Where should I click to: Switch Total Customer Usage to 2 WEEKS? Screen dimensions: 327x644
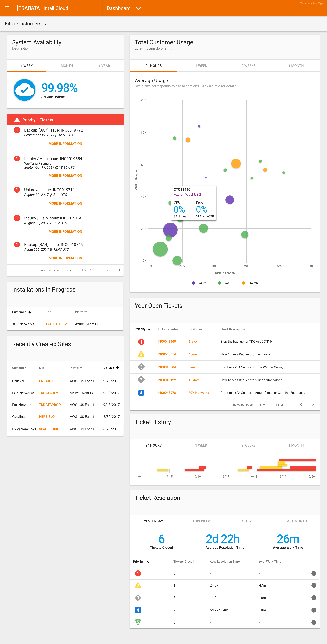coord(248,66)
